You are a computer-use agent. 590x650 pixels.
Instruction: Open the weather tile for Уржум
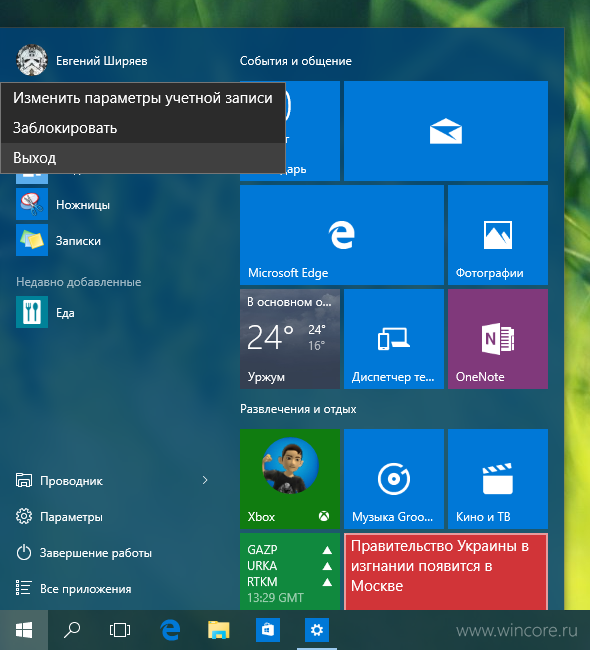pyautogui.click(x=290, y=339)
